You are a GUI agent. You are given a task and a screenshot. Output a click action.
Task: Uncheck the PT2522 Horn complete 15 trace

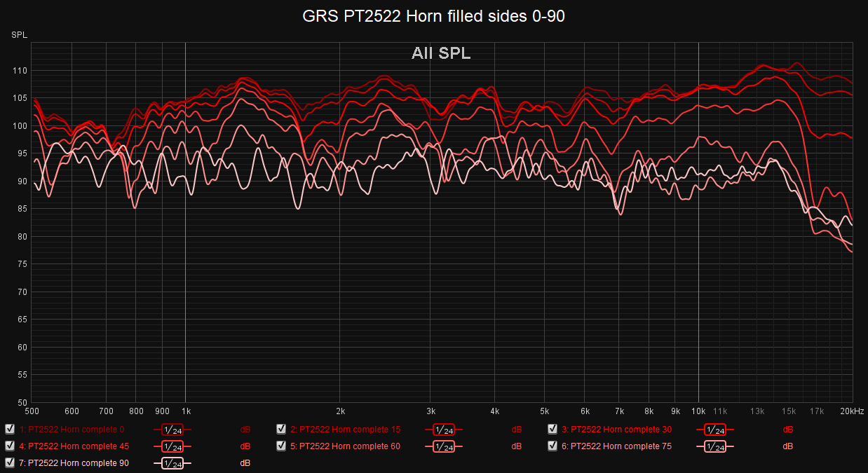click(x=281, y=429)
